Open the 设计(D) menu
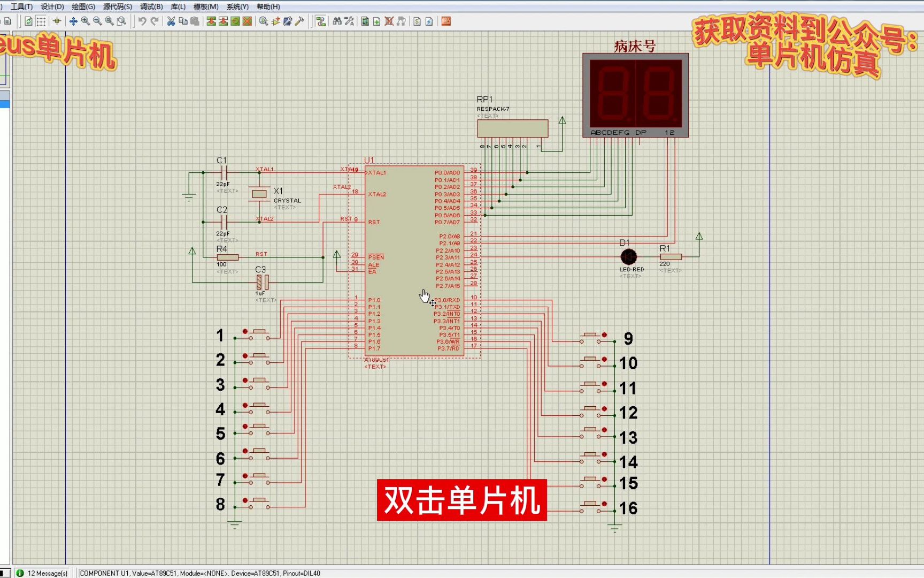Viewport: 924px width, 578px height. pos(52,6)
